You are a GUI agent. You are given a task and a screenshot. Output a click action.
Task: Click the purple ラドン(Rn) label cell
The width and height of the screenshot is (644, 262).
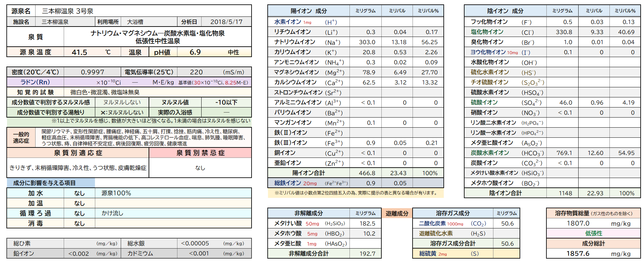(x=35, y=82)
